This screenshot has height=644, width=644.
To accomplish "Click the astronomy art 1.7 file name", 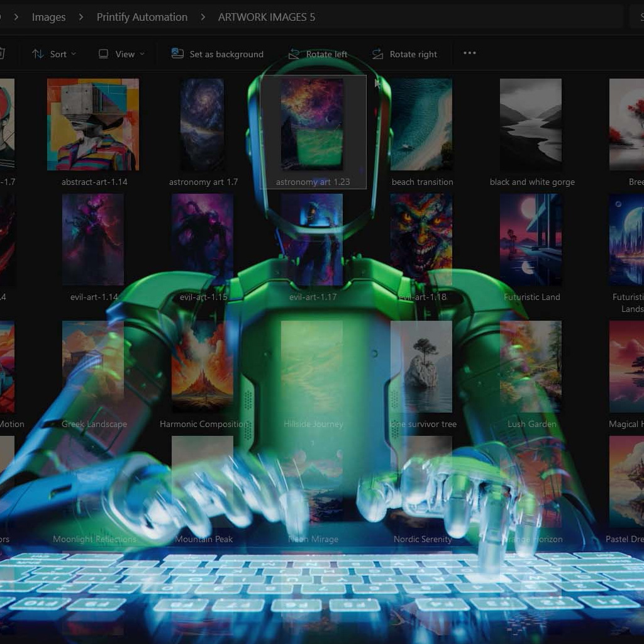I will [203, 182].
